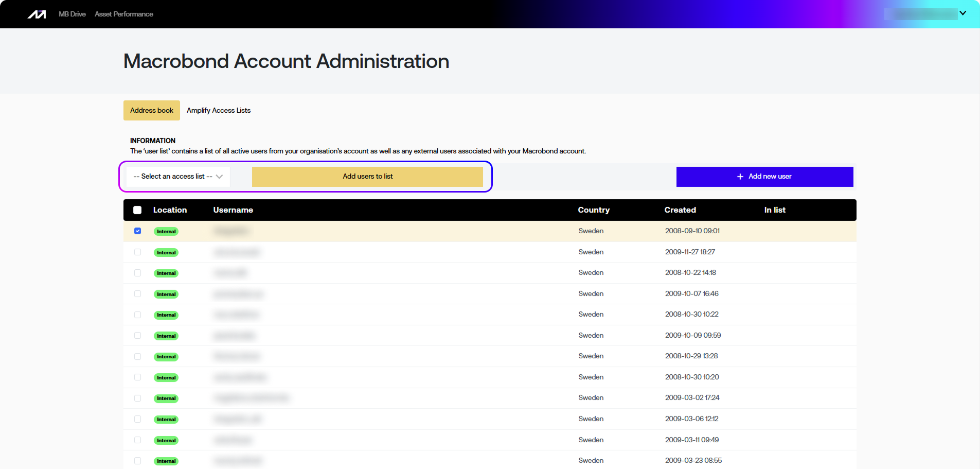Switch to the Address book tab
This screenshot has height=469, width=980.
(x=152, y=111)
